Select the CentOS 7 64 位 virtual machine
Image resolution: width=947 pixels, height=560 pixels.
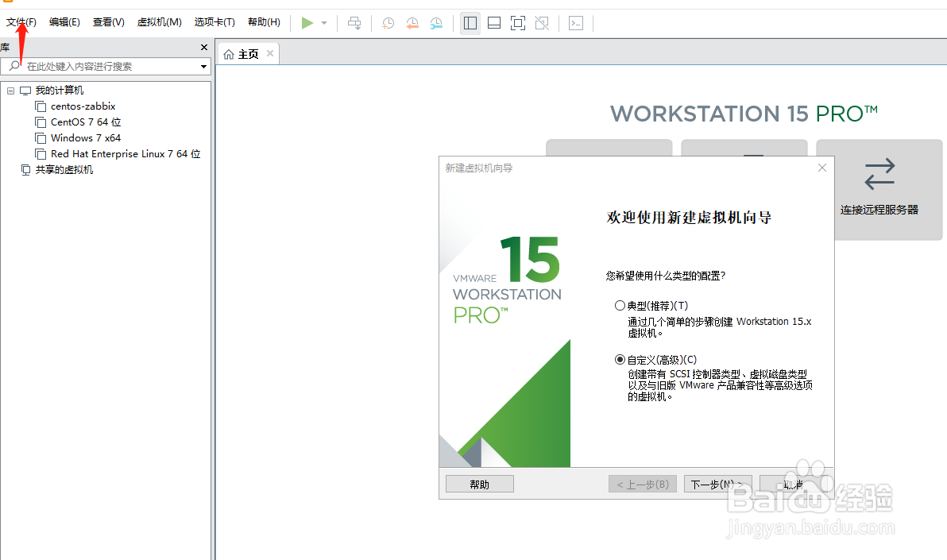pos(86,122)
